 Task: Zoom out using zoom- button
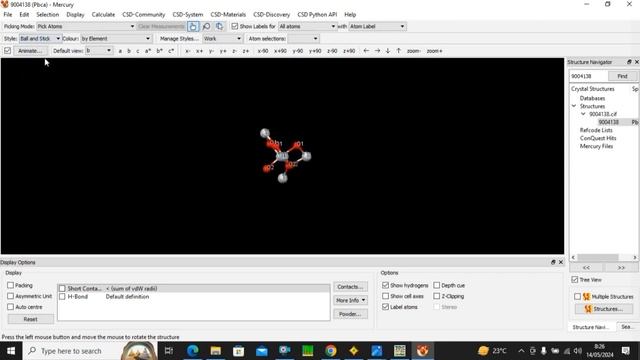pyautogui.click(x=413, y=51)
